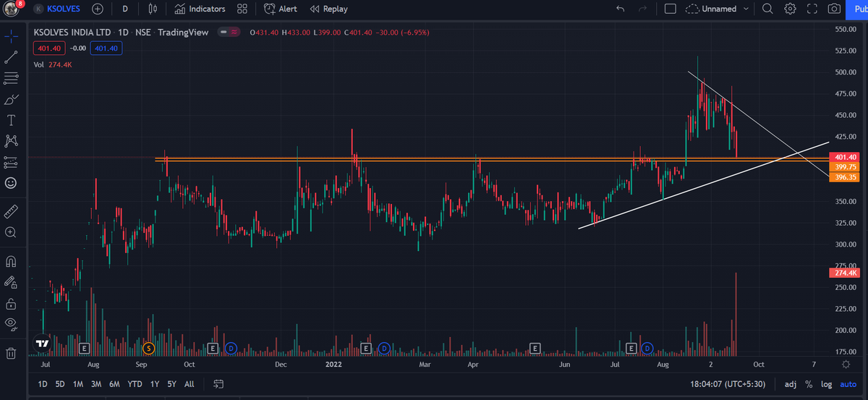This screenshot has height=400, width=868.
Task: Open the D time interval dropdown
Action: pyautogui.click(x=125, y=9)
